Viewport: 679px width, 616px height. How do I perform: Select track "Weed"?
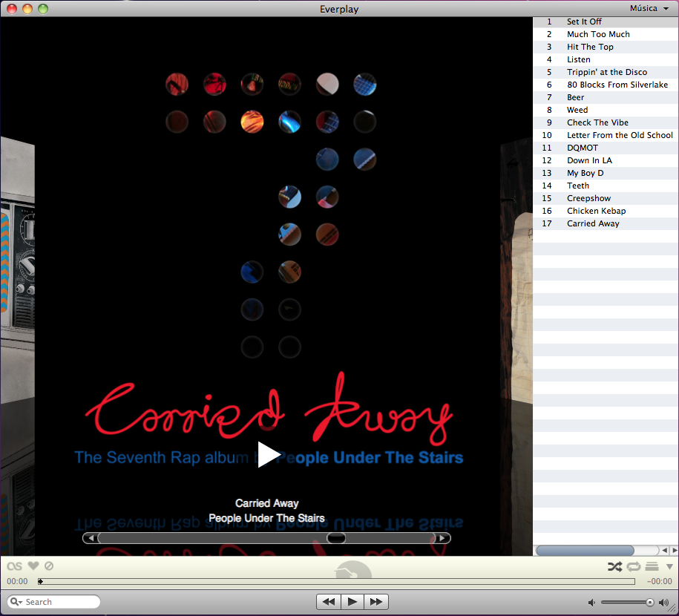point(606,110)
